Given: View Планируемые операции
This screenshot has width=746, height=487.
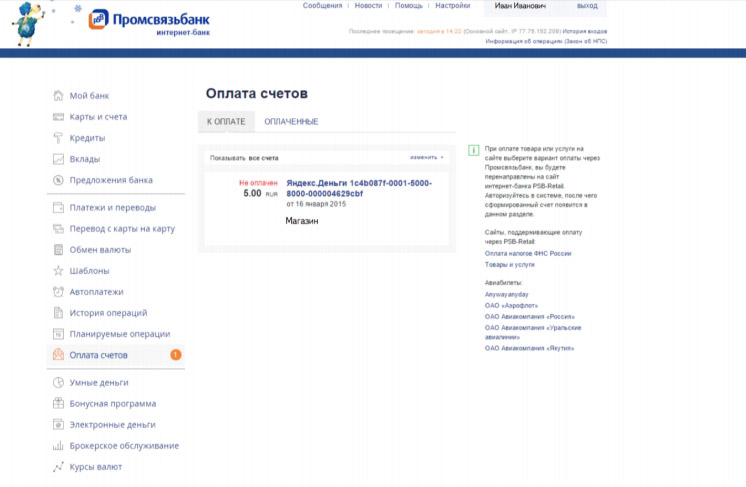Looking at the screenshot, I should pyautogui.click(x=120, y=334).
